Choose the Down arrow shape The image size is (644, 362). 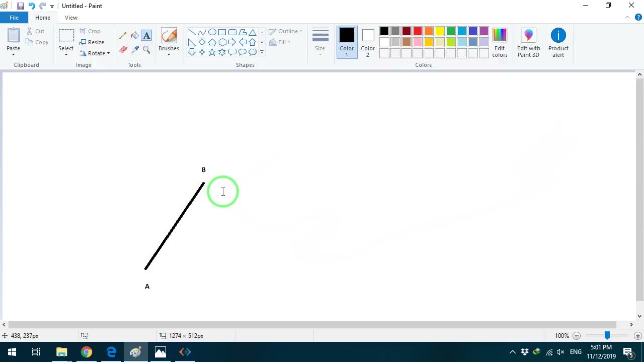click(x=192, y=52)
